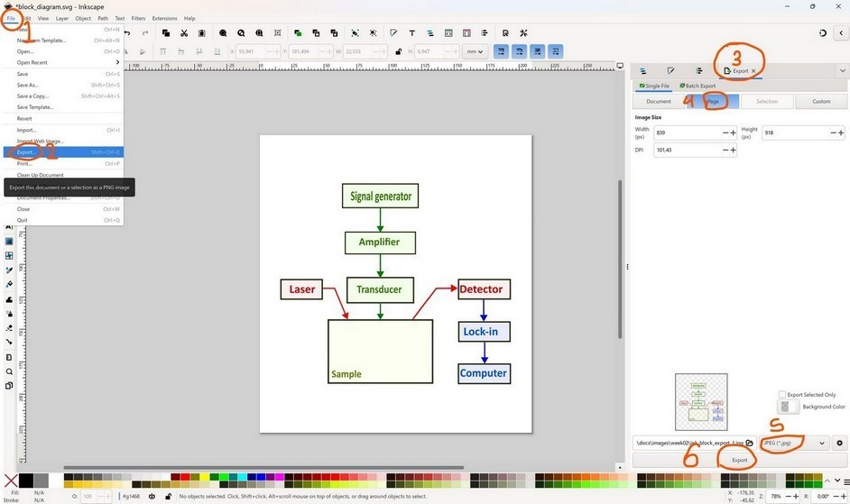Select black swatch in palette

point(26,481)
